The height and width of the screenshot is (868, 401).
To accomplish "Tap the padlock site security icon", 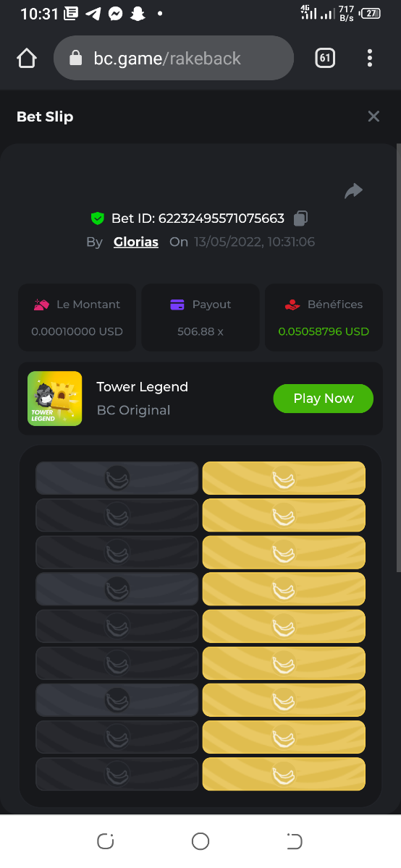I will pyautogui.click(x=75, y=59).
